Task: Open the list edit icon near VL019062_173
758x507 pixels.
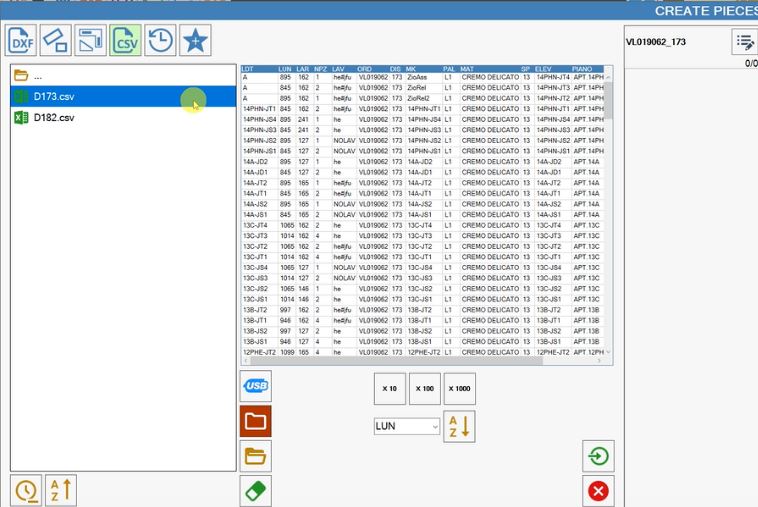Action: (x=745, y=42)
